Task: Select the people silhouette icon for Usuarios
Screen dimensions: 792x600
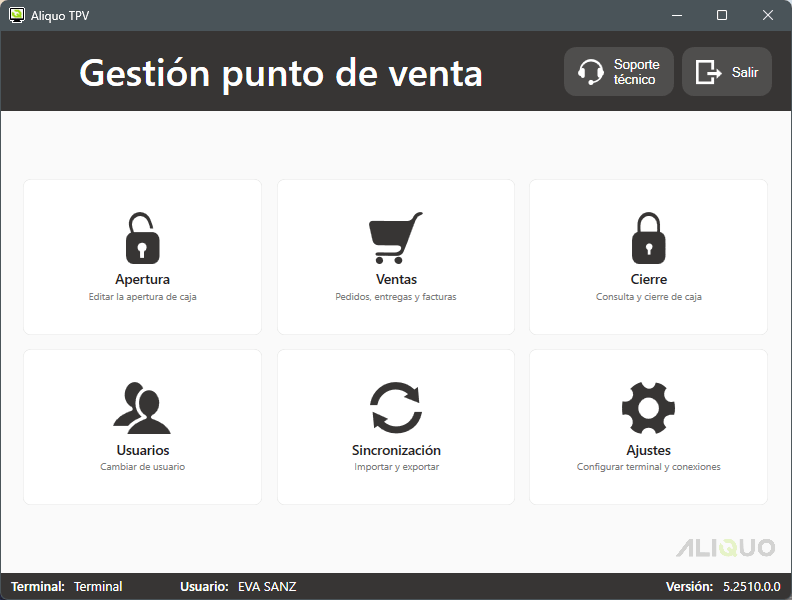Action: [142, 408]
